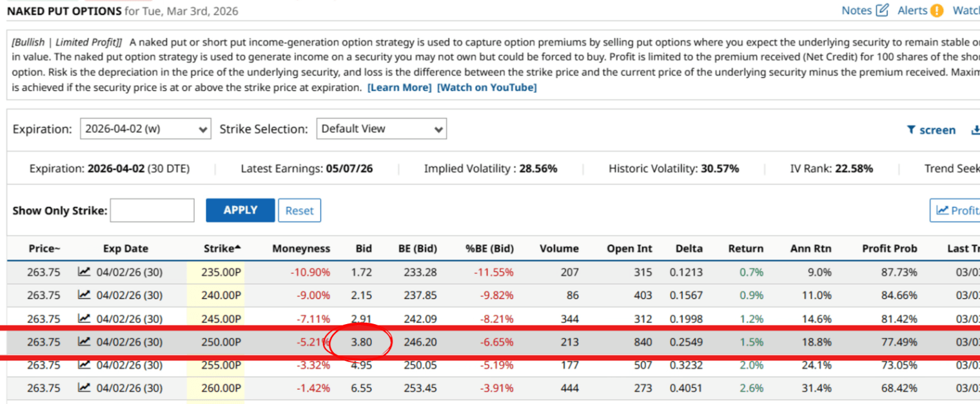Click the orange Alerts warning icon
The image size is (980, 404).
[x=937, y=10]
